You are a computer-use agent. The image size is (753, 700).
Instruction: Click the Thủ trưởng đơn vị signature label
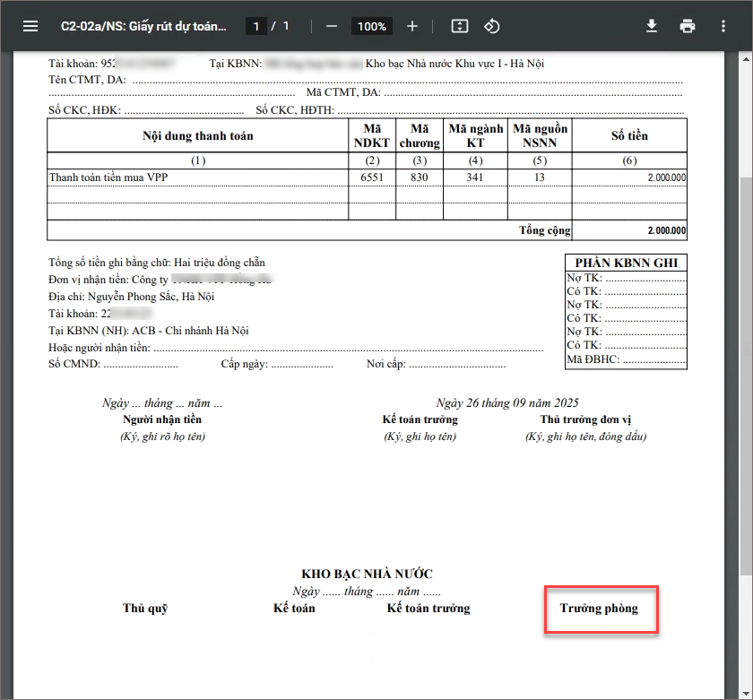[585, 419]
